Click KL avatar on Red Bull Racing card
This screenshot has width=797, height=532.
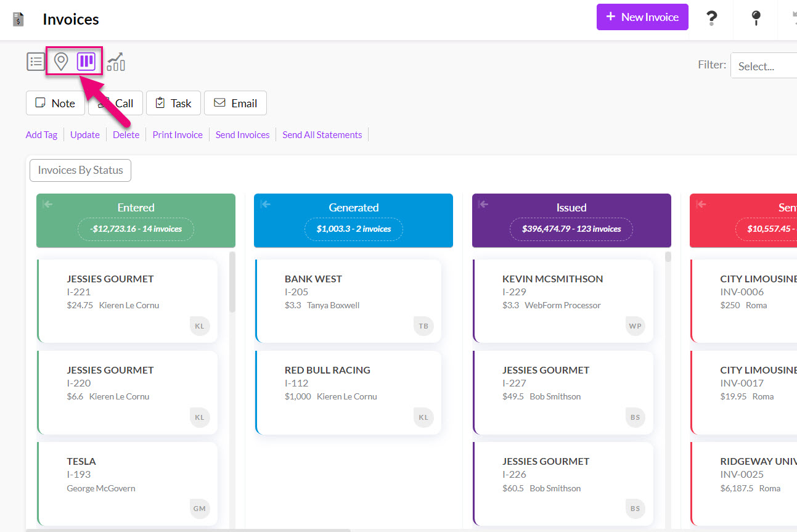point(423,417)
